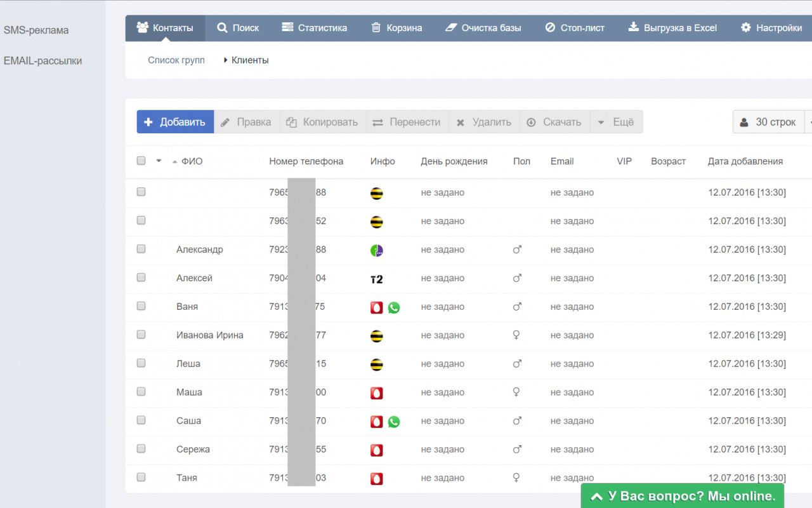Click MegaFon operator icon for Александр
The image size is (812, 508).
(x=377, y=250)
